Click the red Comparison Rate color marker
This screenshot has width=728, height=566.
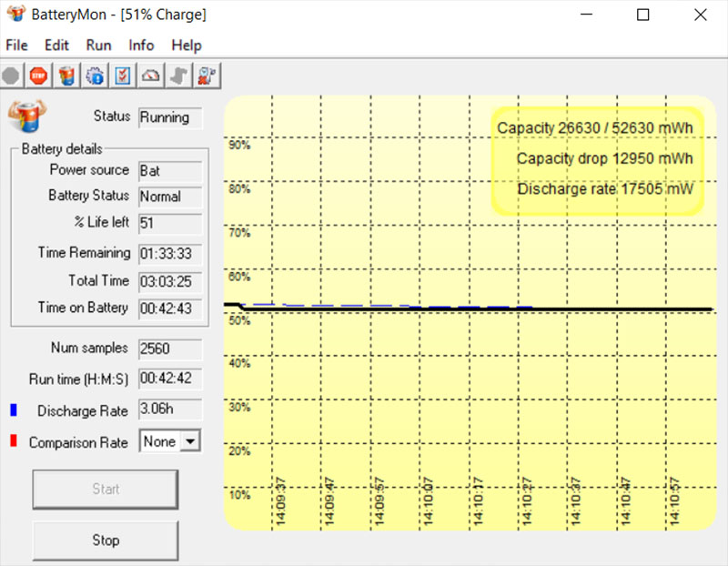[13, 442]
